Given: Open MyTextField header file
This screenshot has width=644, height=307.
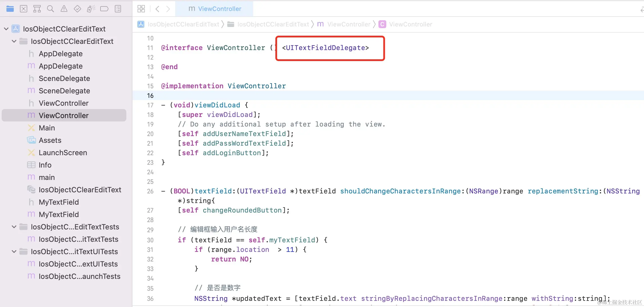Looking at the screenshot, I should pos(59,202).
